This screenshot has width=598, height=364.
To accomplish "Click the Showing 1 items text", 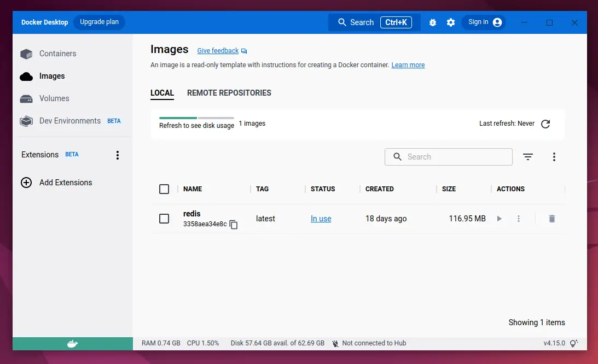I will click(537, 322).
